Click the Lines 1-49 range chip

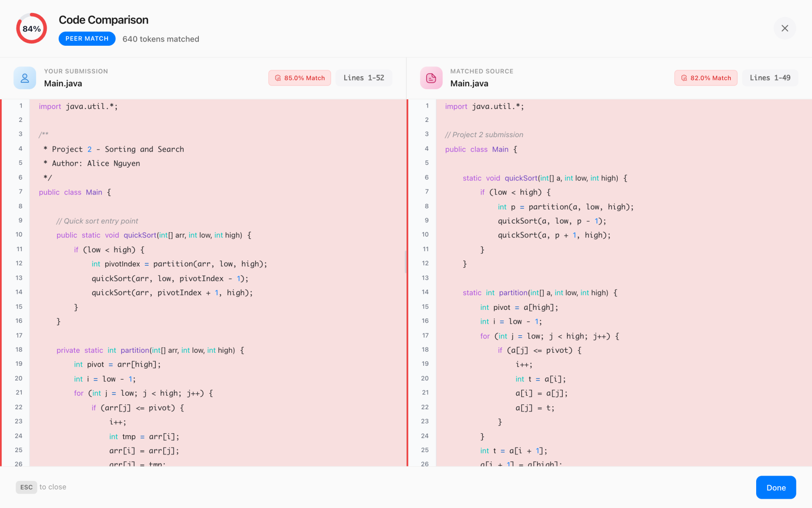tap(770, 78)
